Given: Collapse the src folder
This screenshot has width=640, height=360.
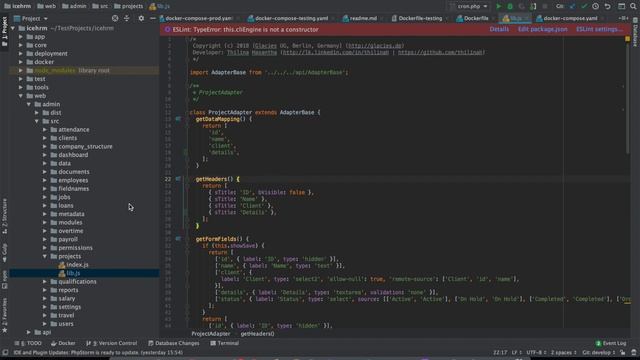Looking at the screenshot, I should click(x=37, y=121).
